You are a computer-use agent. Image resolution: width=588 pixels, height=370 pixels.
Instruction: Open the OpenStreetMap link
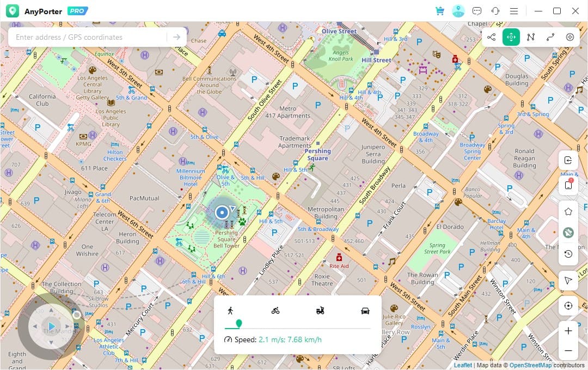(x=530, y=365)
